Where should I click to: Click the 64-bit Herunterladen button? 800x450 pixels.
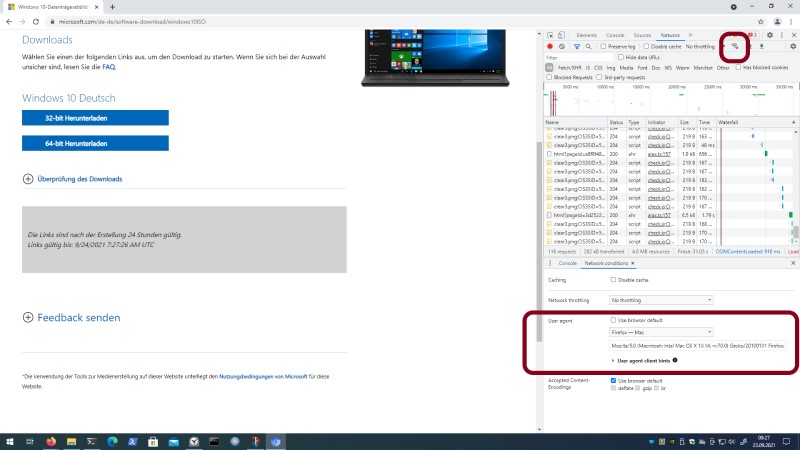click(x=95, y=143)
